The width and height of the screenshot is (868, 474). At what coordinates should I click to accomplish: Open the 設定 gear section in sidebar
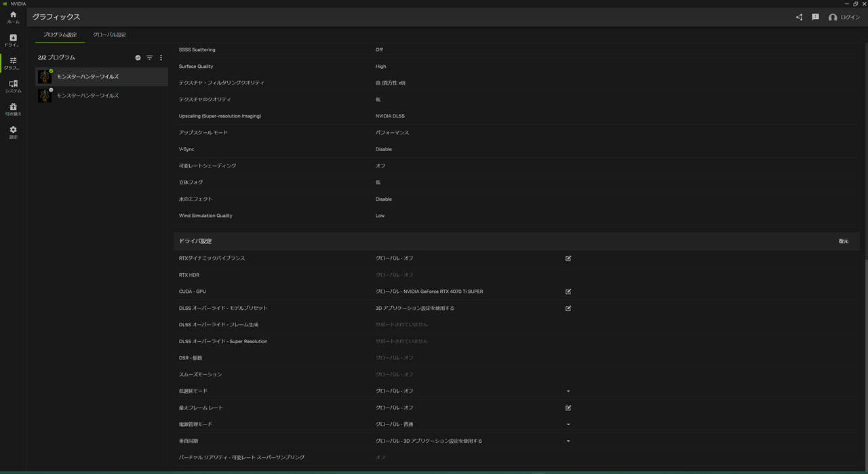12,133
